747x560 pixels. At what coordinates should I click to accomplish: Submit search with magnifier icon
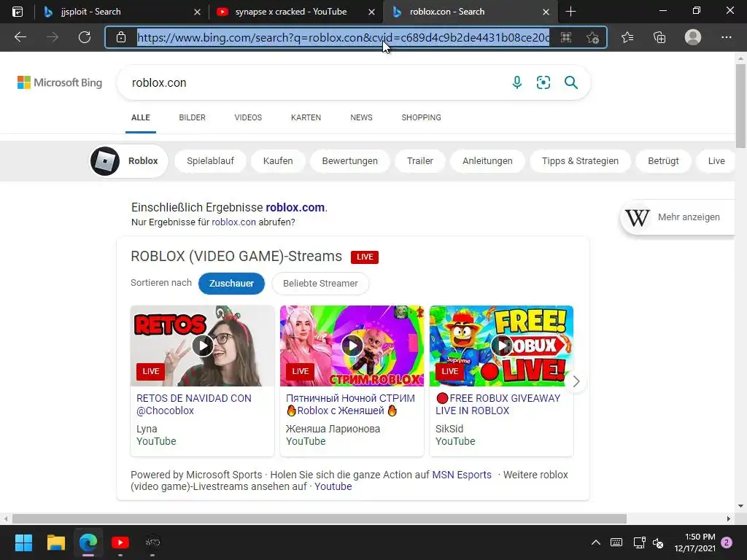pos(570,82)
